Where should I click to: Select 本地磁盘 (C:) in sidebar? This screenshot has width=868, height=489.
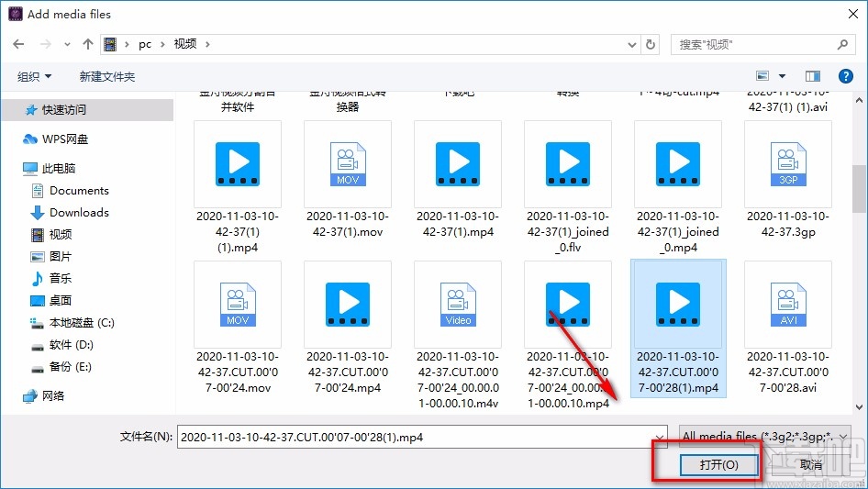pos(82,322)
